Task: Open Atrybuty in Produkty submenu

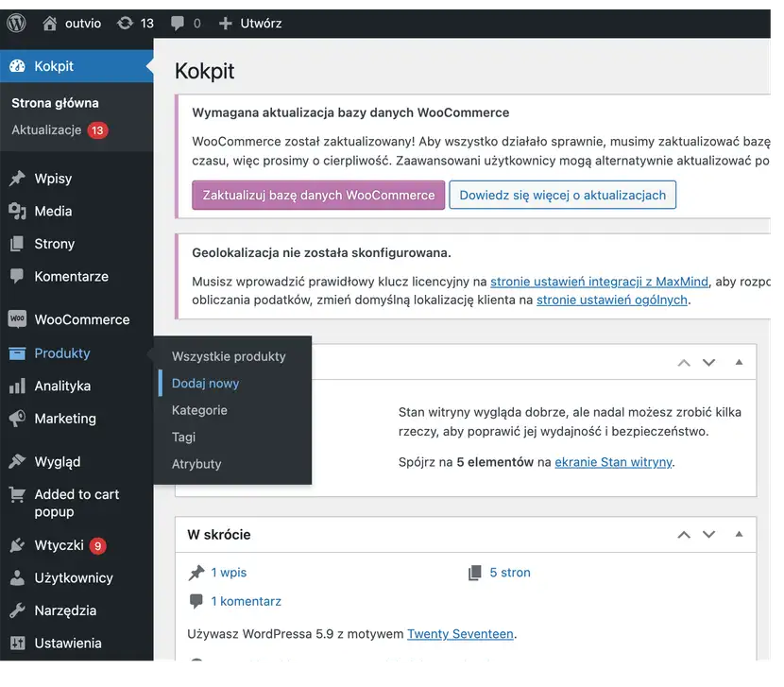Action: pos(196,464)
